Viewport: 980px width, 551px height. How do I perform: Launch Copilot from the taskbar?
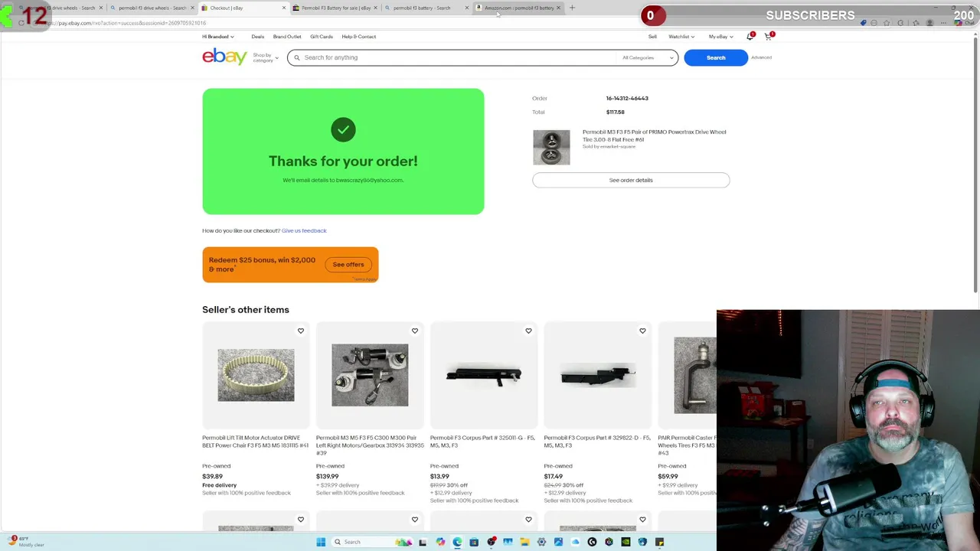click(440, 542)
